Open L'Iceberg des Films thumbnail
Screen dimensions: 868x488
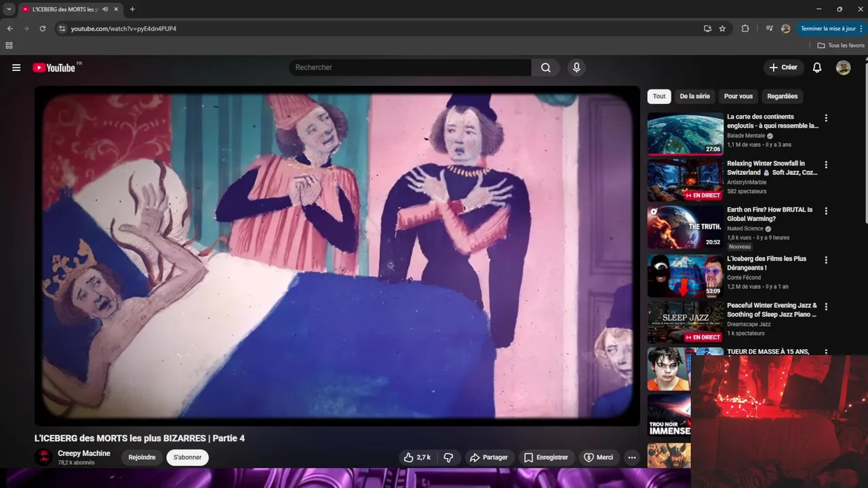pos(685,276)
